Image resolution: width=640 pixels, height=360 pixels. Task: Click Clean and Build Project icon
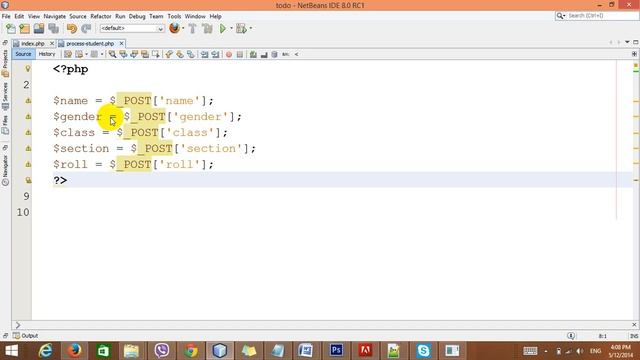207,29
